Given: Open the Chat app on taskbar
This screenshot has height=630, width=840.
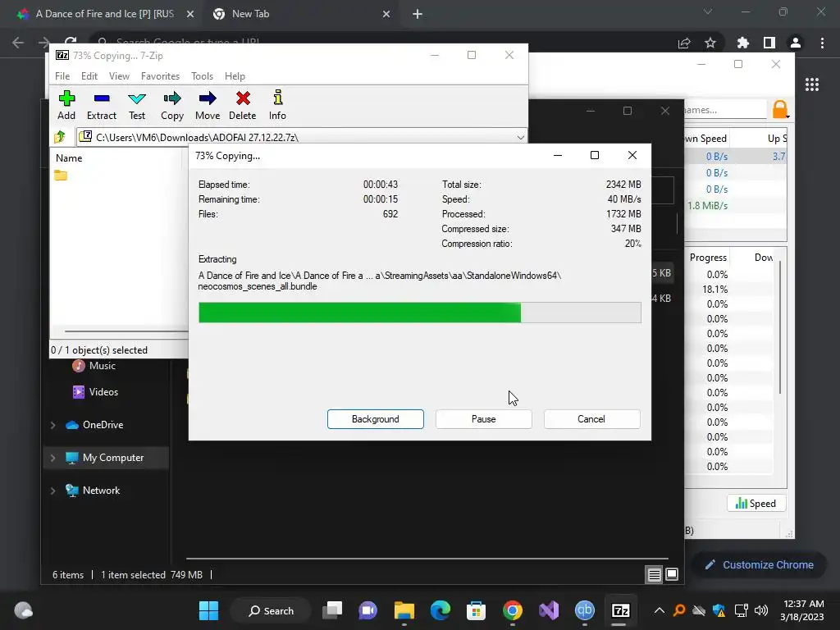Looking at the screenshot, I should pyautogui.click(x=368, y=610).
